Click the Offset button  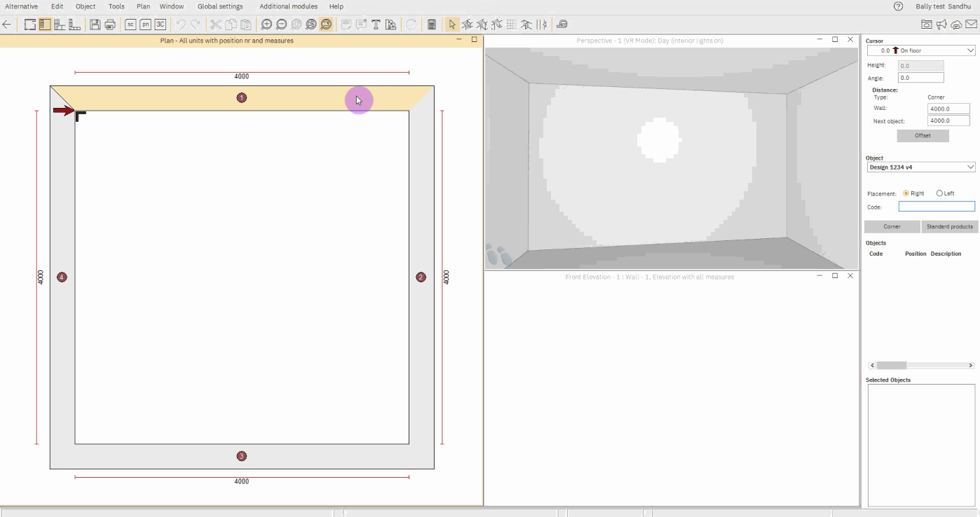[923, 136]
